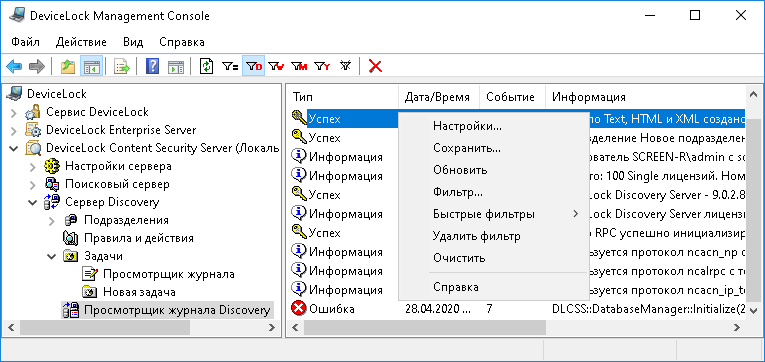Apply the current year filter (funnel Y)

[x=322, y=66]
